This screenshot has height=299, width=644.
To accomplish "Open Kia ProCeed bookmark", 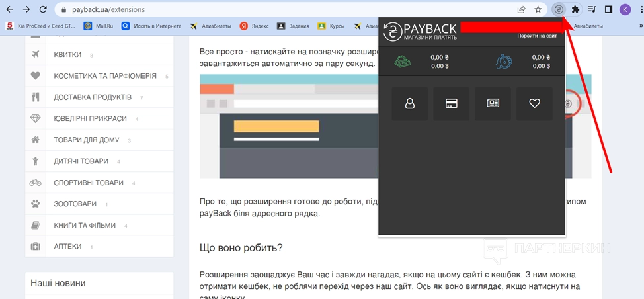I will (40, 26).
